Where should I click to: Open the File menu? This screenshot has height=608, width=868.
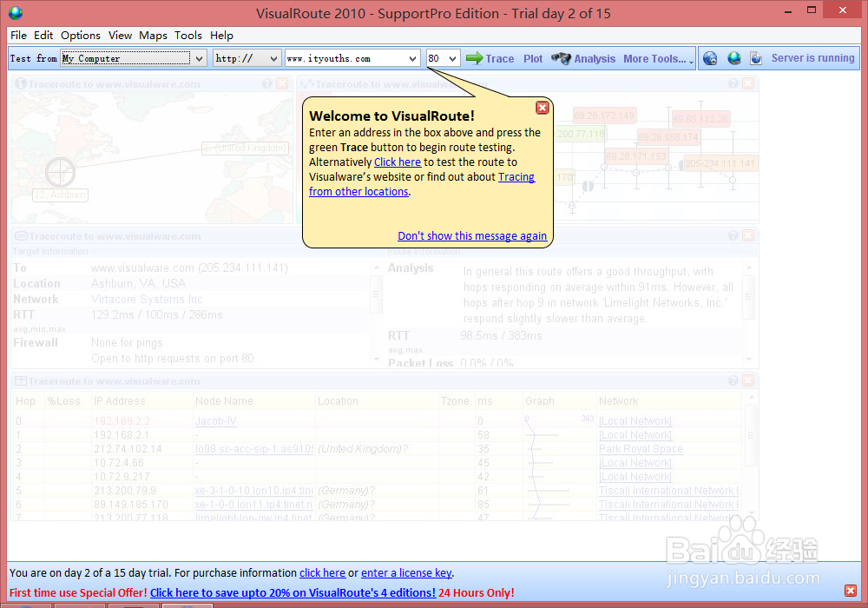coord(18,36)
